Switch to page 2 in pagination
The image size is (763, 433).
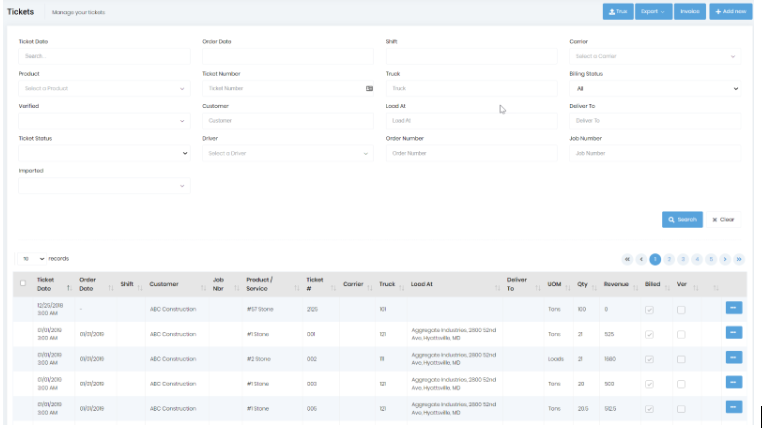point(669,259)
